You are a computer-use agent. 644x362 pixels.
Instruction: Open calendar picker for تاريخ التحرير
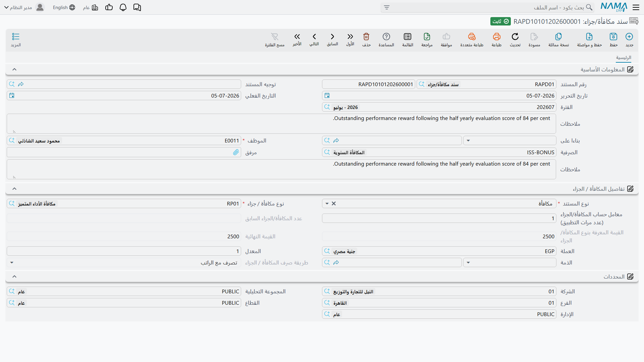327,96
